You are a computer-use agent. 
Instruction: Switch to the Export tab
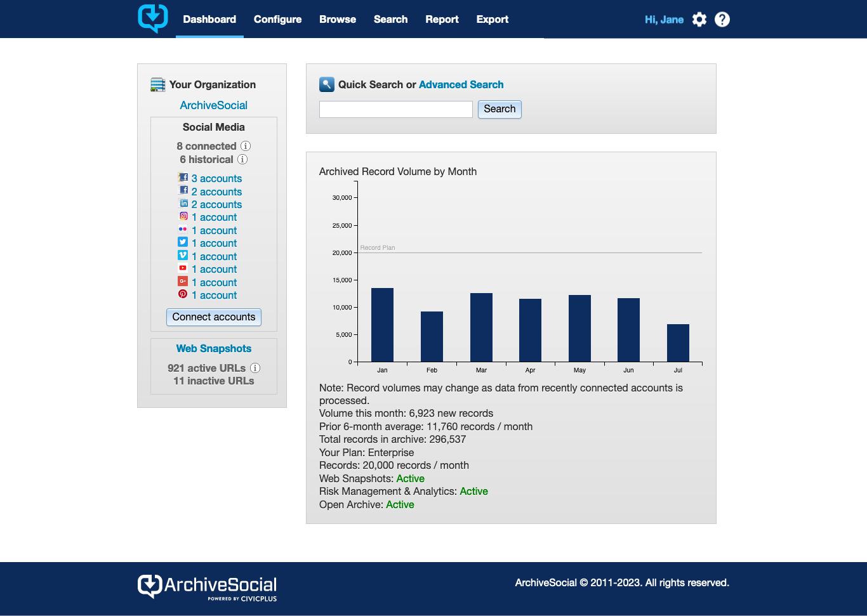[x=492, y=19]
